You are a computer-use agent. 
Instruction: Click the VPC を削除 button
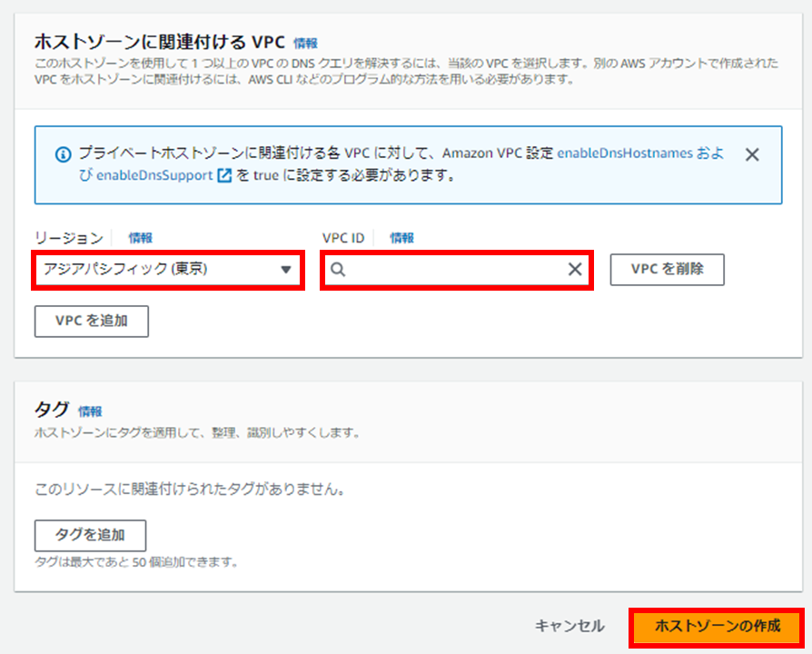tap(667, 269)
